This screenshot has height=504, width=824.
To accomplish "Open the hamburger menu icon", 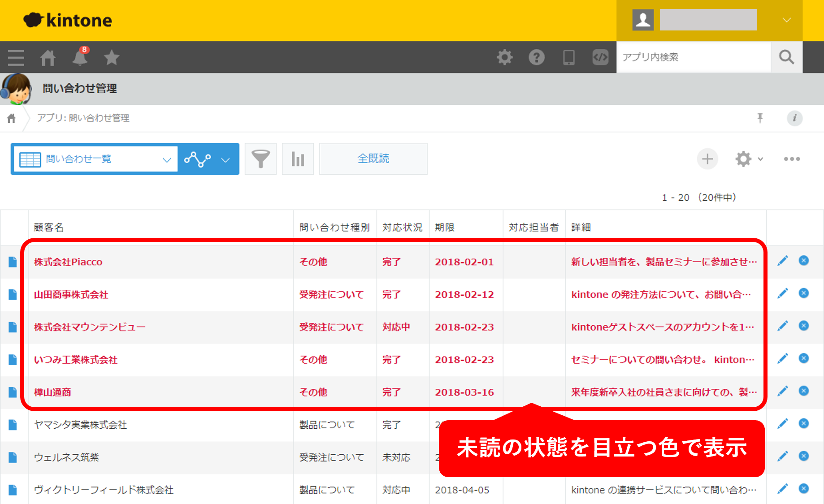I will (x=16, y=58).
